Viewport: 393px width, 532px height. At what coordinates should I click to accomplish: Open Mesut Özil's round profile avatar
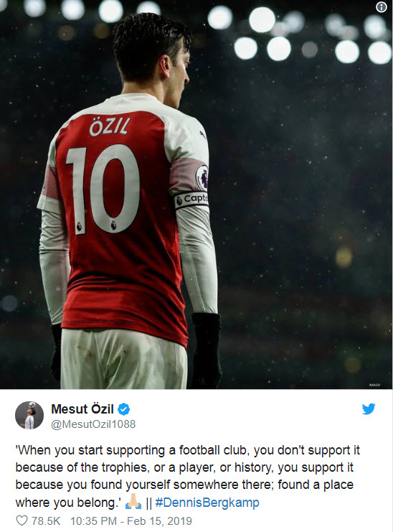pyautogui.click(x=29, y=415)
